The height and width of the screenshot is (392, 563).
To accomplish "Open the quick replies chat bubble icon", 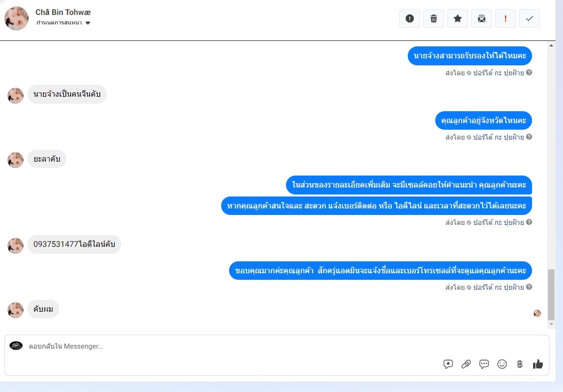I will click(484, 365).
